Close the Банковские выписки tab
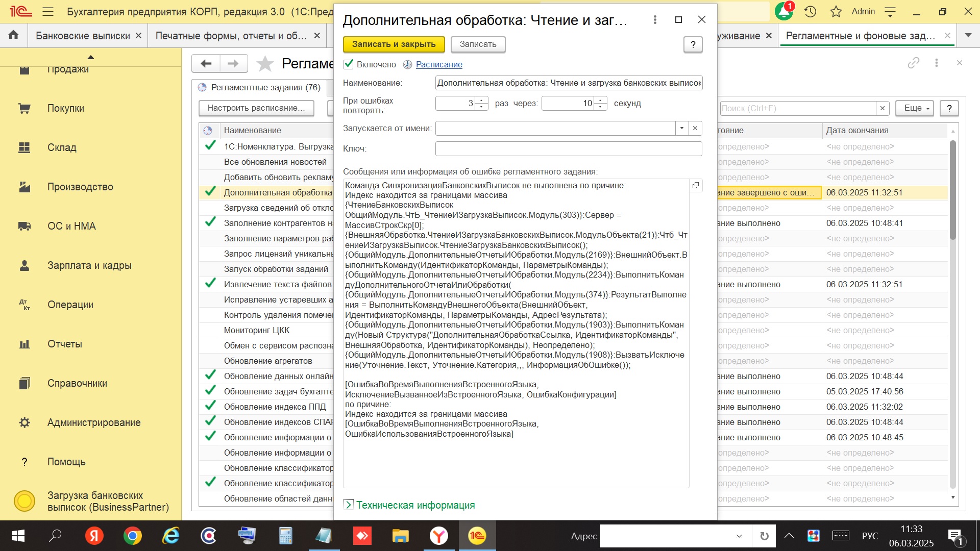This screenshot has height=551, width=980. click(x=138, y=36)
